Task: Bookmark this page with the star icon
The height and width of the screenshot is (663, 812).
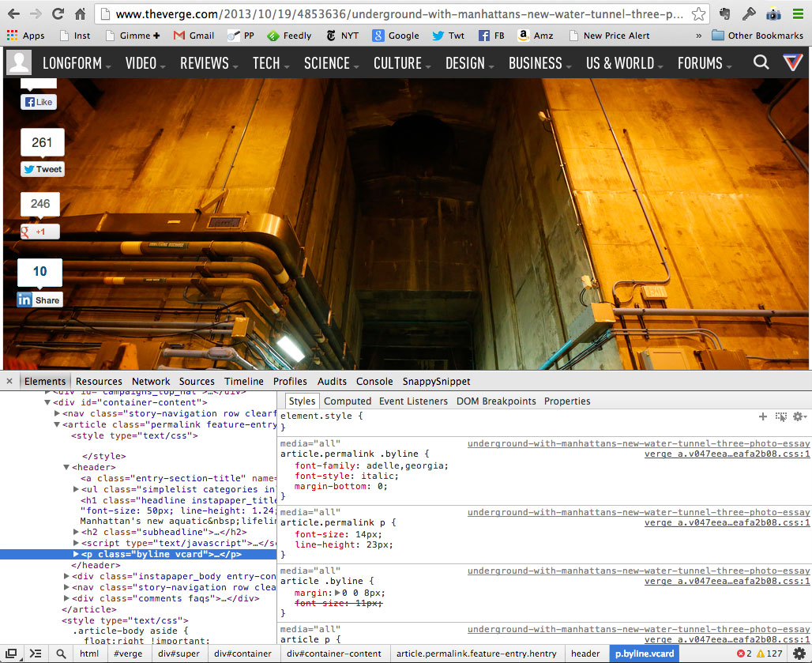Action: point(698,14)
